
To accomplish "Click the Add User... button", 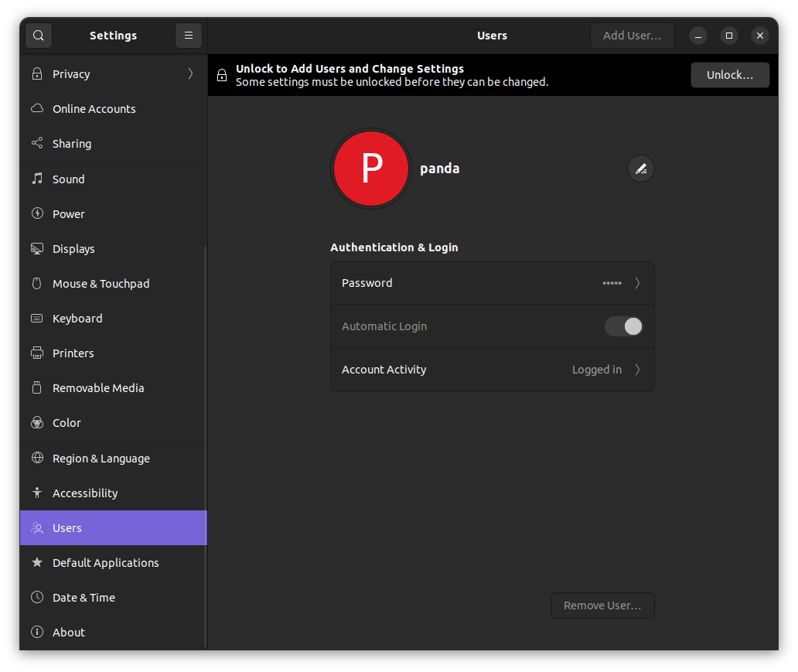I will [x=632, y=36].
